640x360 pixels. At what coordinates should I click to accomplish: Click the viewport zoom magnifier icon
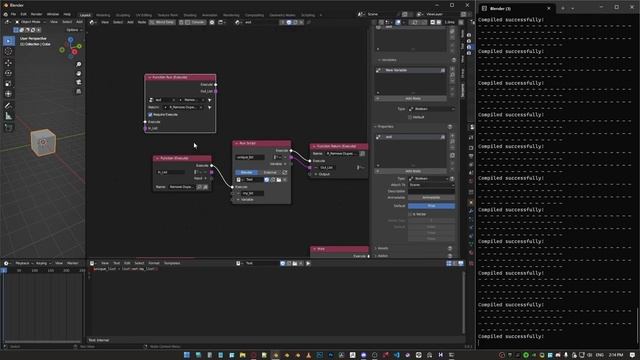pyautogui.click(x=78, y=64)
